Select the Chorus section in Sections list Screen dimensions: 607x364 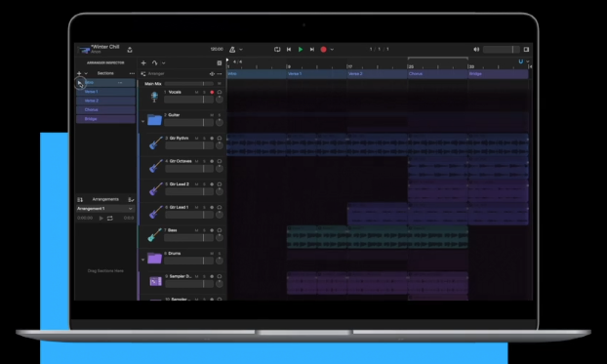coord(105,110)
